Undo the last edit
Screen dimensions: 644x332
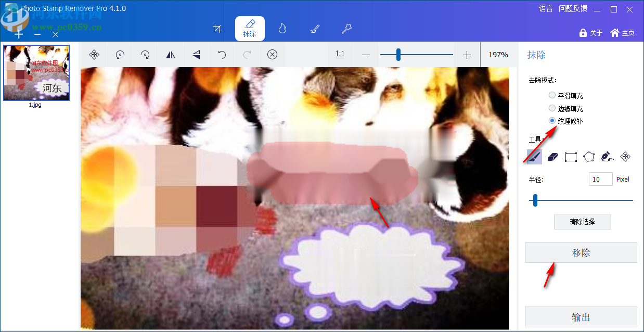[222, 54]
